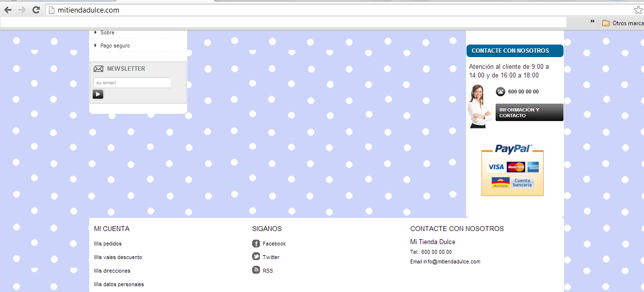Click the Facebook icon under Siganos
The width and height of the screenshot is (644, 292).
point(256,244)
